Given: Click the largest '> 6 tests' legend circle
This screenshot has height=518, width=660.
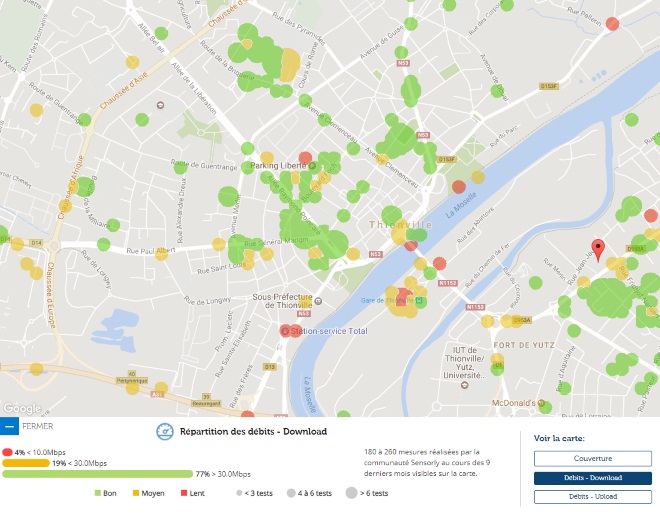Looking at the screenshot, I should pyautogui.click(x=351, y=493).
